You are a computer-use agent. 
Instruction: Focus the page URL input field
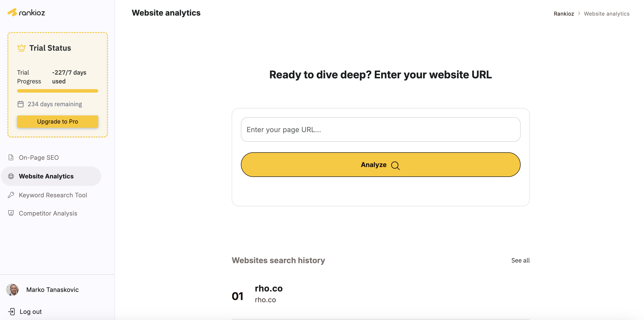point(380,129)
